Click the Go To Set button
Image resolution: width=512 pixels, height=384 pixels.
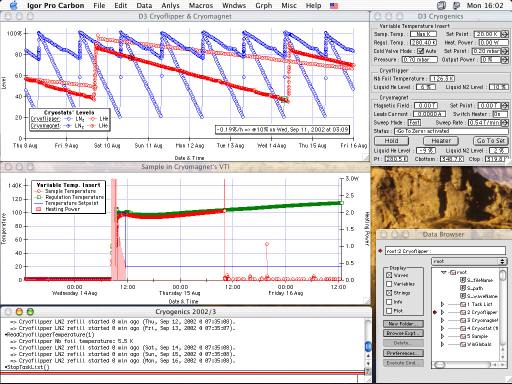coord(491,141)
